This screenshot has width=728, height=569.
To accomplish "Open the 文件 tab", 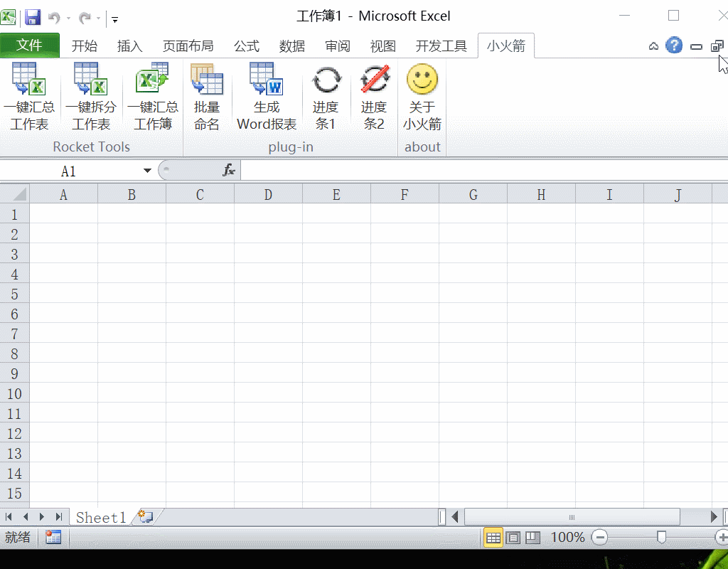I will point(29,45).
